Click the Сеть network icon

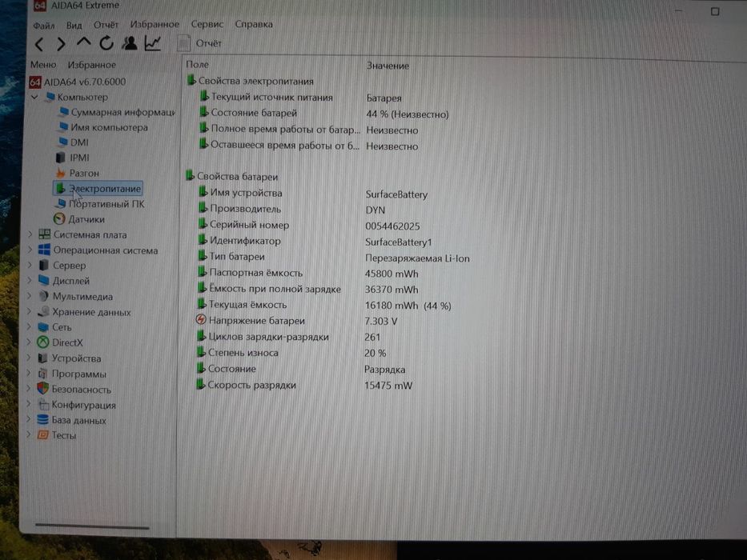[43, 327]
